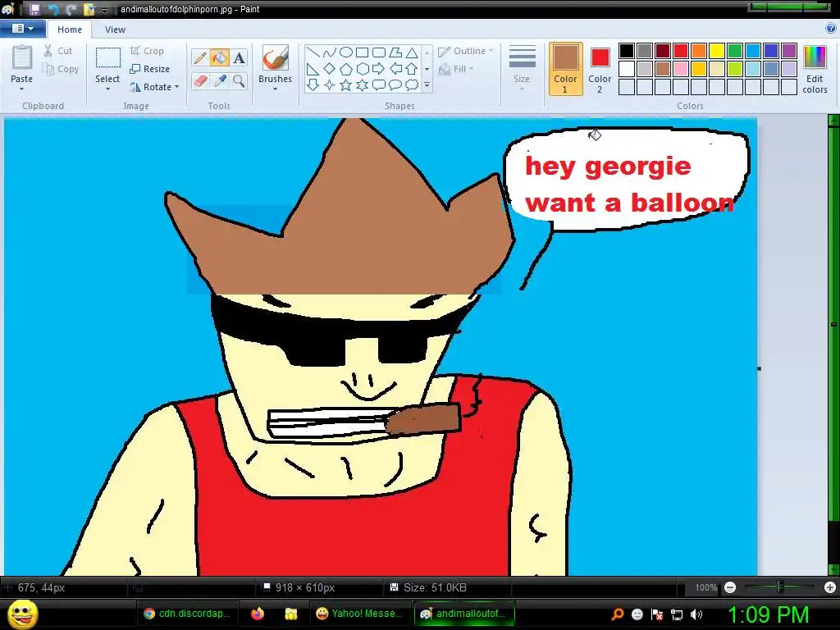This screenshot has width=840, height=630.
Task: Expand the Rotate dropdown
Action: click(x=176, y=88)
